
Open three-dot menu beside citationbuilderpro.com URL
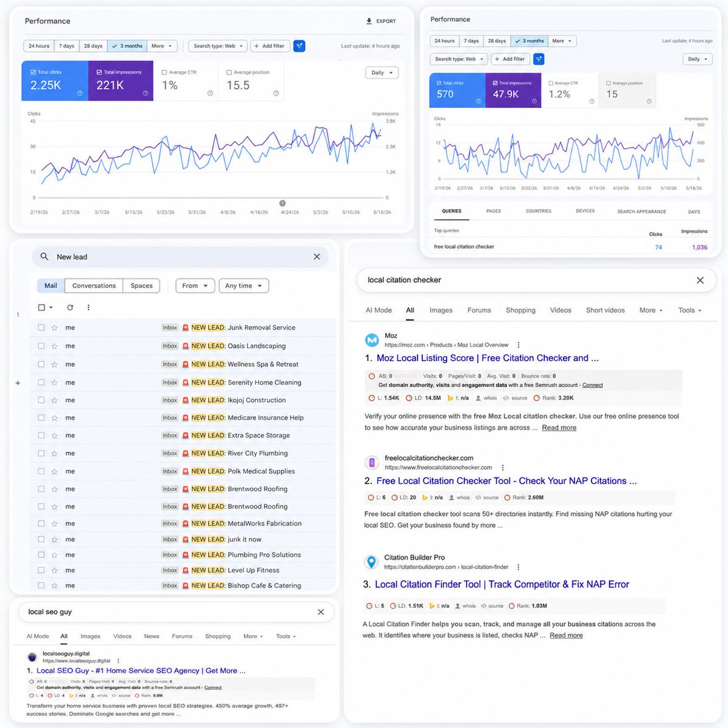click(518, 567)
